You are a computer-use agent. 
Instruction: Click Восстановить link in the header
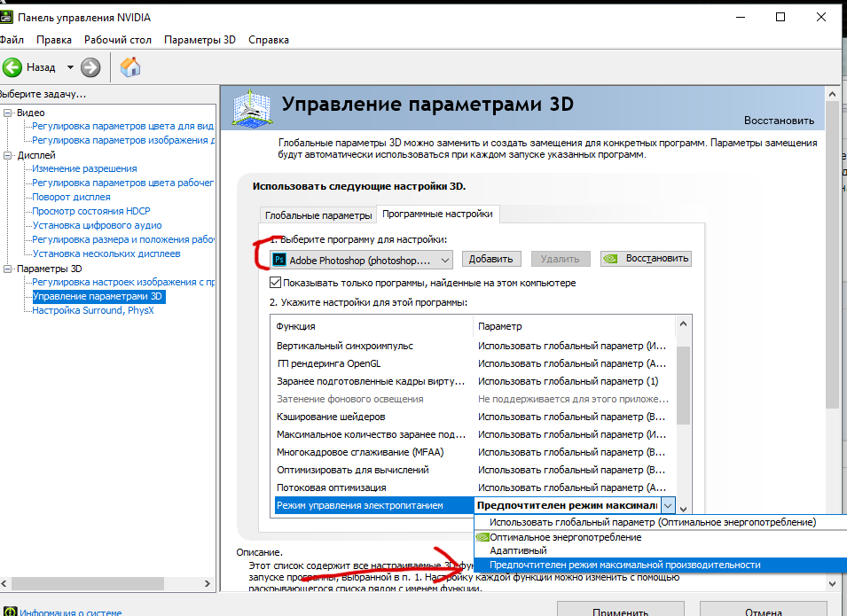(779, 121)
